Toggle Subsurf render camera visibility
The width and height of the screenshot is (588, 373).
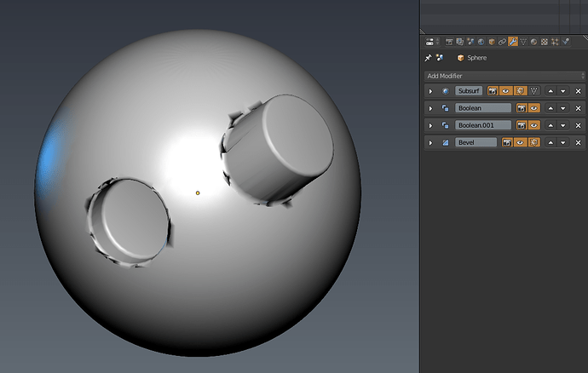tap(493, 91)
